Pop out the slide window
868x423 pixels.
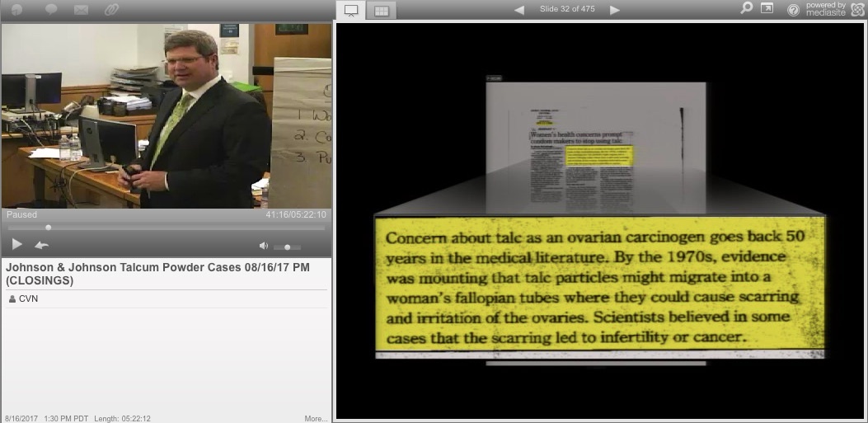click(x=767, y=7)
